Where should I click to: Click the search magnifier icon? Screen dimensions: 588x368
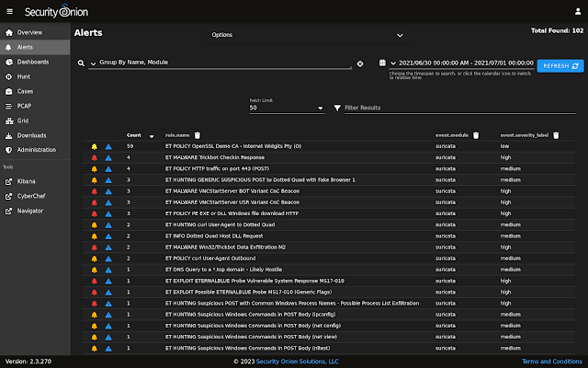point(81,63)
